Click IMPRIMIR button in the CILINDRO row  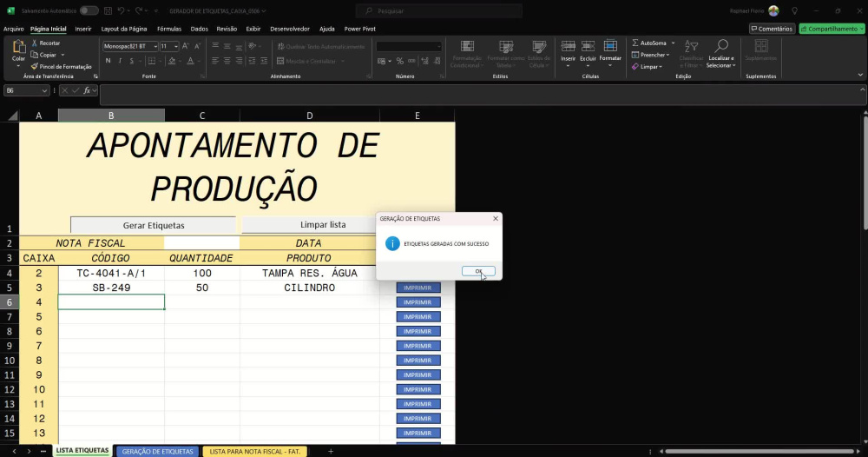coord(418,288)
